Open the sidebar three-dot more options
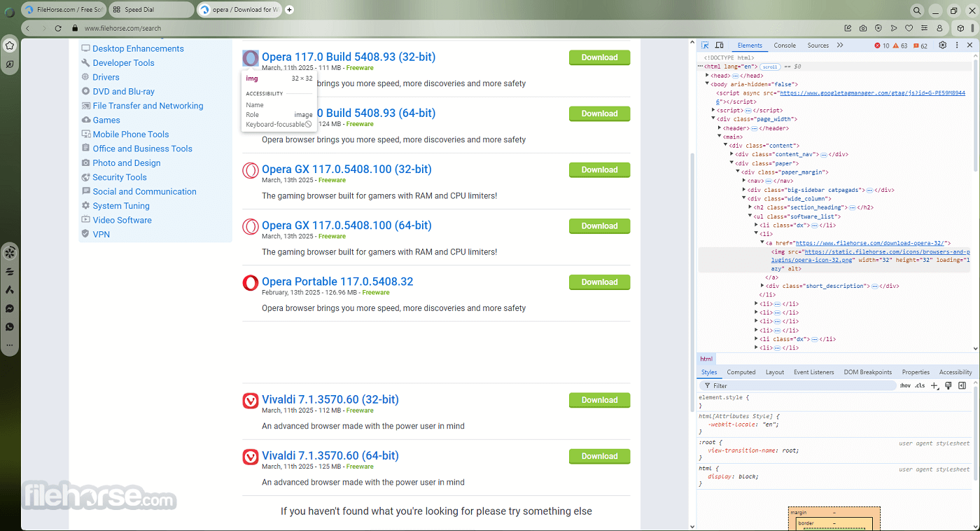 [x=10, y=345]
